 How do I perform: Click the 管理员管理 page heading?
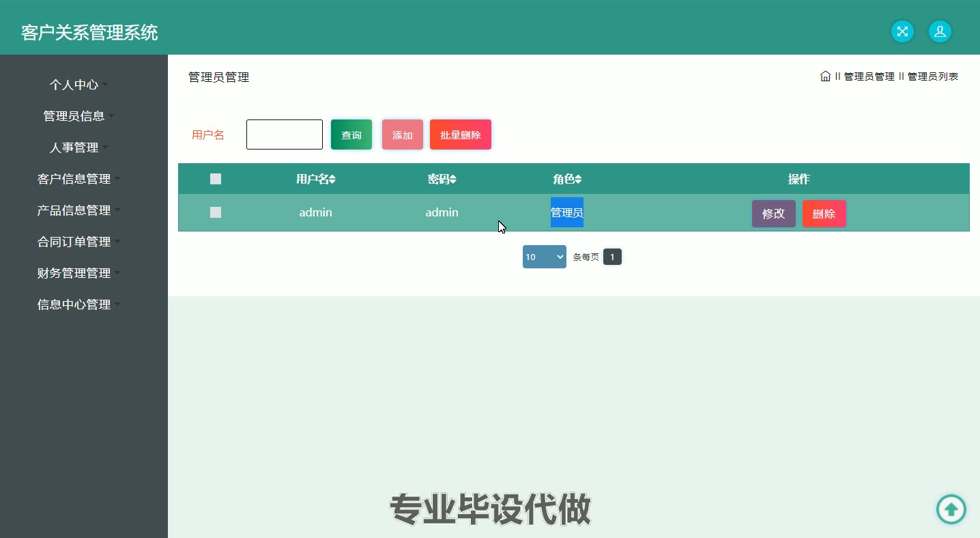coord(219,77)
